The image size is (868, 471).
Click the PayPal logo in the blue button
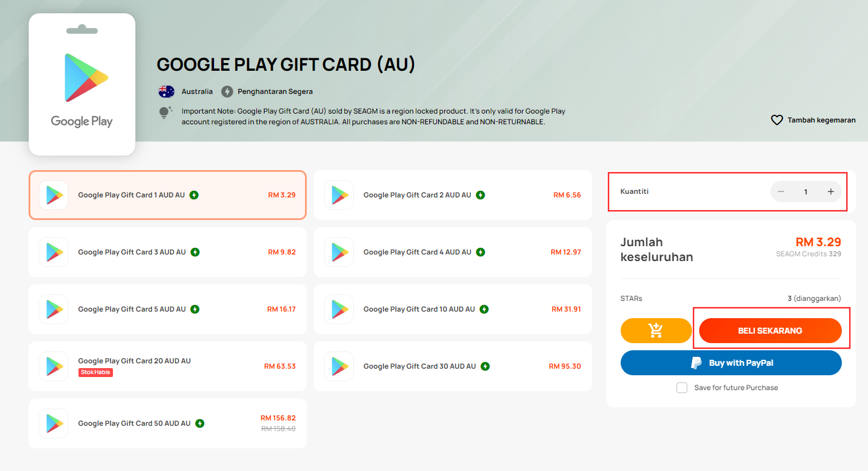[x=696, y=363]
